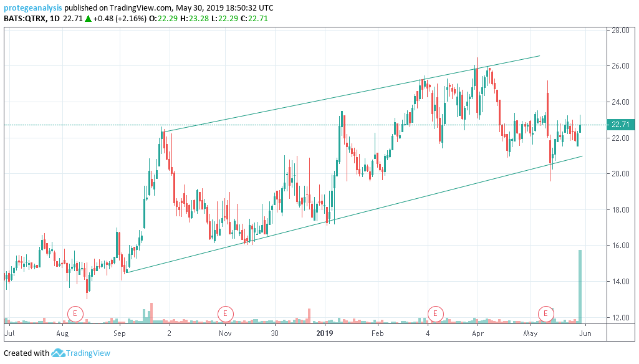Viewport: 639px width, 364px height.
Task: Click the TradingView logo icon
Action: pos(58,353)
